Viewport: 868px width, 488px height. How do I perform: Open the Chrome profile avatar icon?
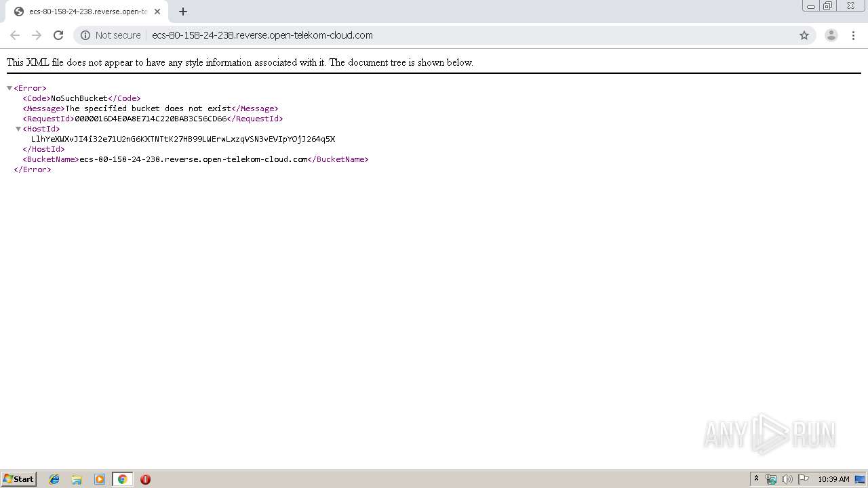(831, 35)
